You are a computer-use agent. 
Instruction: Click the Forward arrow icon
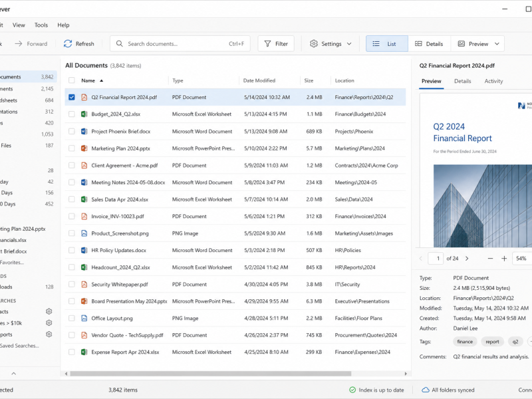coord(19,44)
